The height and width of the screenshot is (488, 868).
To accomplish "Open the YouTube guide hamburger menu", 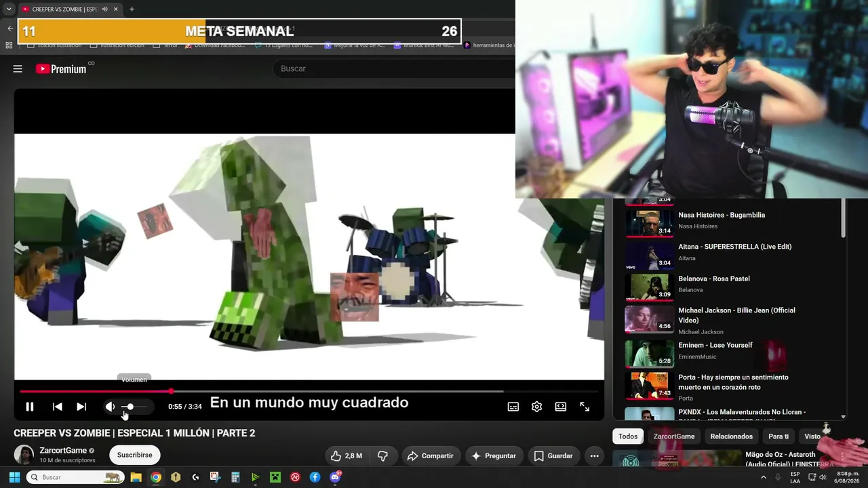I will click(x=18, y=68).
